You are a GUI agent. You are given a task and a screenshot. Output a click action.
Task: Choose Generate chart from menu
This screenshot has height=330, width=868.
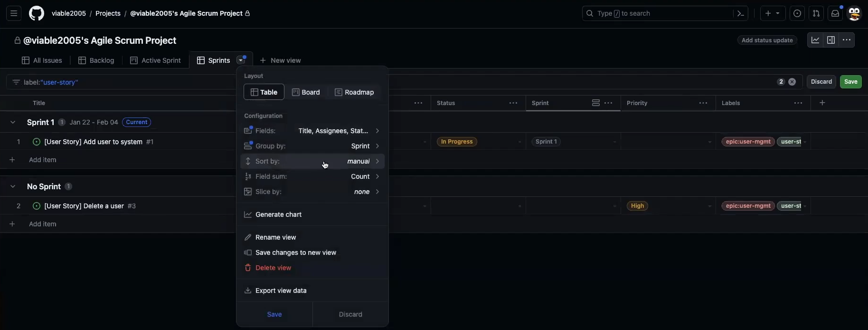278,214
